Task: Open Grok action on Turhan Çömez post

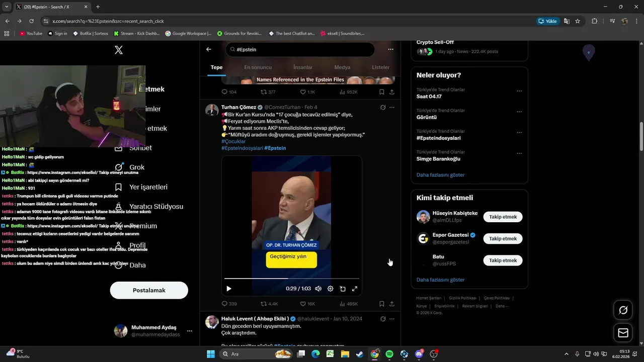Action: [383, 107]
